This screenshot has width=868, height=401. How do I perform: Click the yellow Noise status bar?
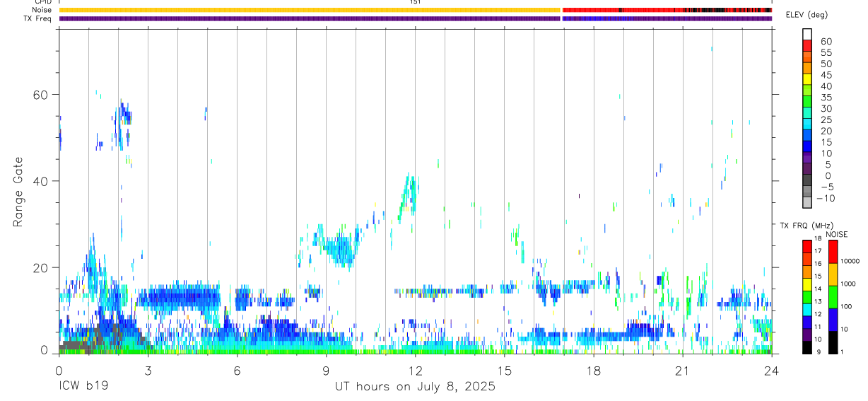click(310, 10)
